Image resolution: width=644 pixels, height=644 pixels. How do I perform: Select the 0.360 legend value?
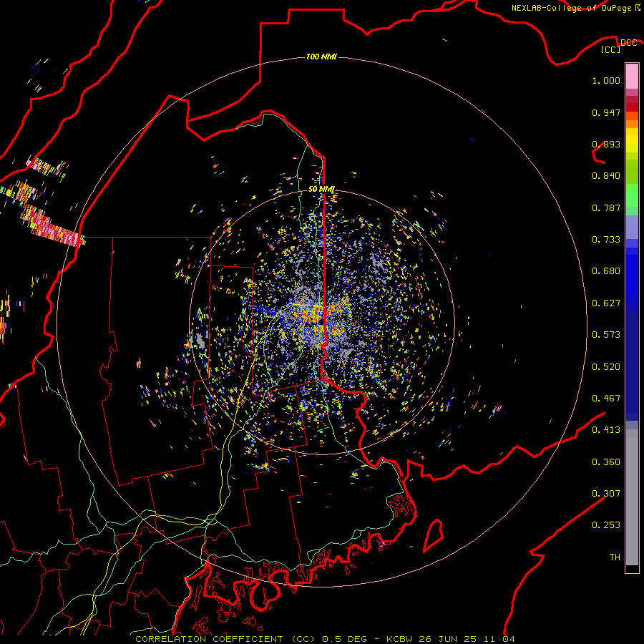coord(606,462)
